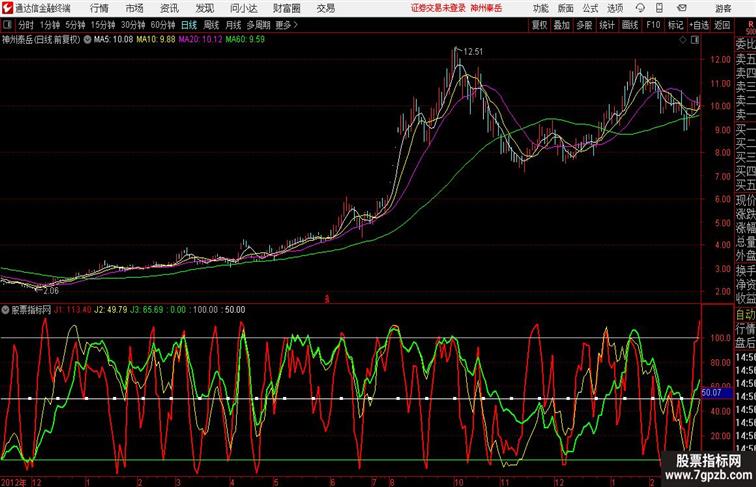Expand the 更多 periods list
The height and width of the screenshot is (487, 756).
coord(287,25)
